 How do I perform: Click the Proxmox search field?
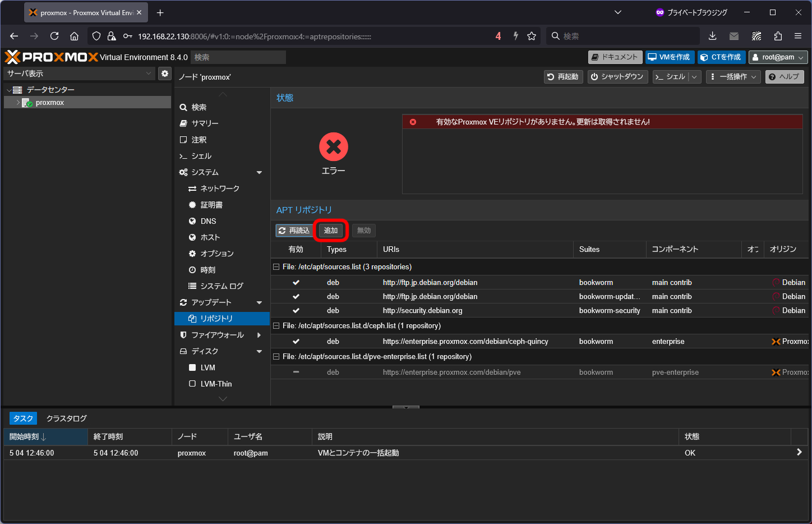click(238, 57)
